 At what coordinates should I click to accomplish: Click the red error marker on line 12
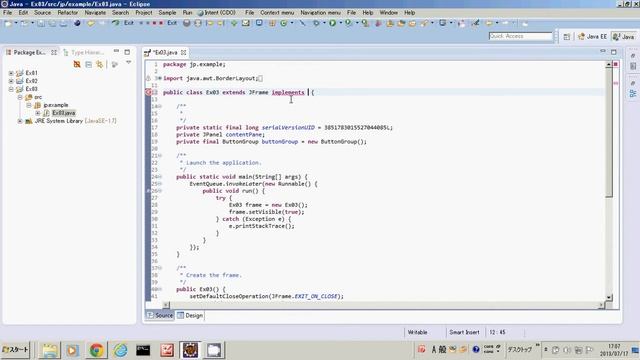tap(149, 92)
